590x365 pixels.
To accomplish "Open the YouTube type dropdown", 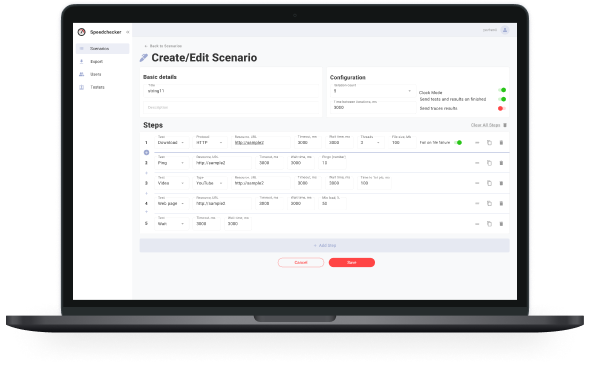I will (x=210, y=182).
